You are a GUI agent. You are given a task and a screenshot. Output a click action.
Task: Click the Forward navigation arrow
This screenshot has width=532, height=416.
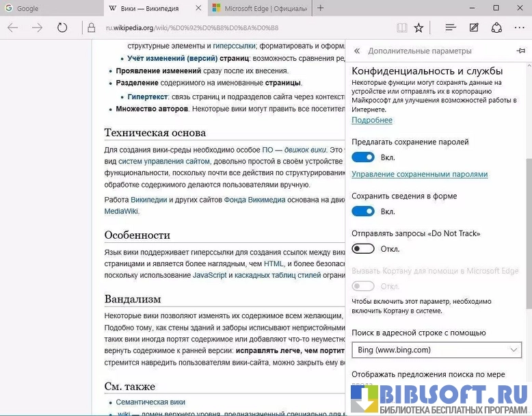pos(38,27)
